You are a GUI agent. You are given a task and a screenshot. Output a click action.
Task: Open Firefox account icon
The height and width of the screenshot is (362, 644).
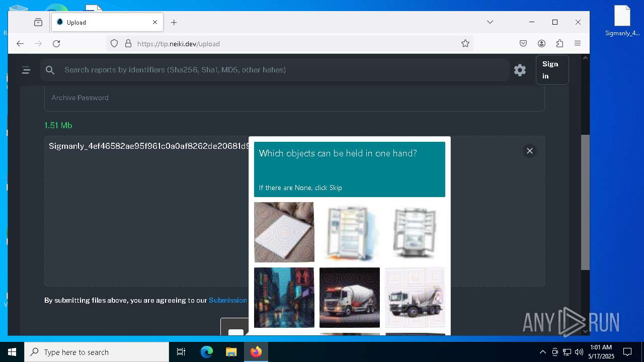tap(541, 44)
